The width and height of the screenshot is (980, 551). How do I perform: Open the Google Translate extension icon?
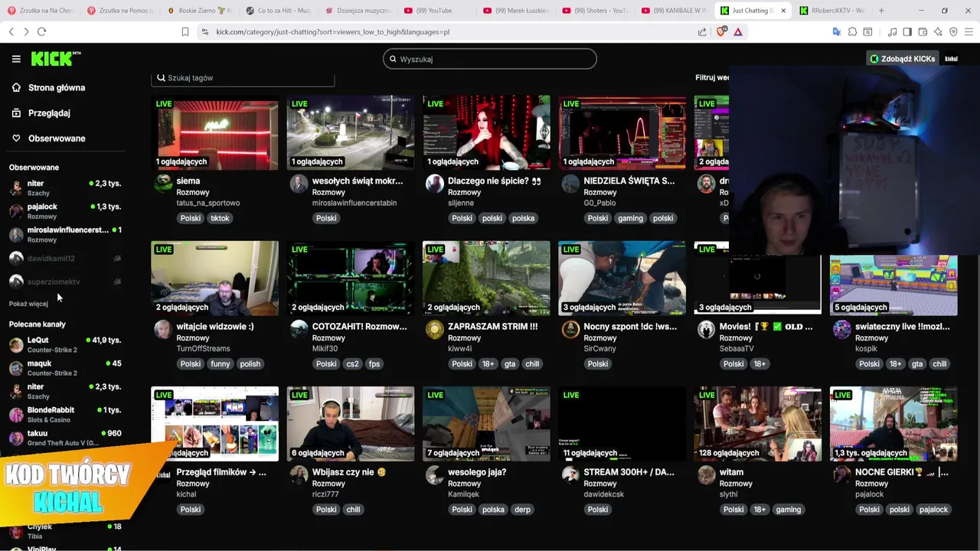point(837,31)
